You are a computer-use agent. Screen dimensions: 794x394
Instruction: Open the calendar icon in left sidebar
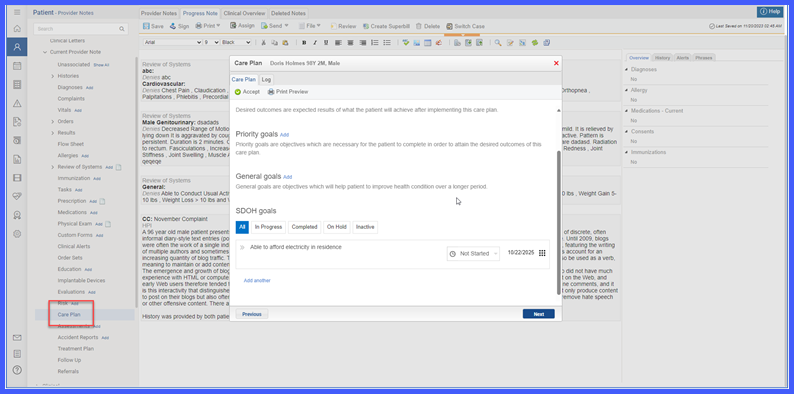point(17,66)
